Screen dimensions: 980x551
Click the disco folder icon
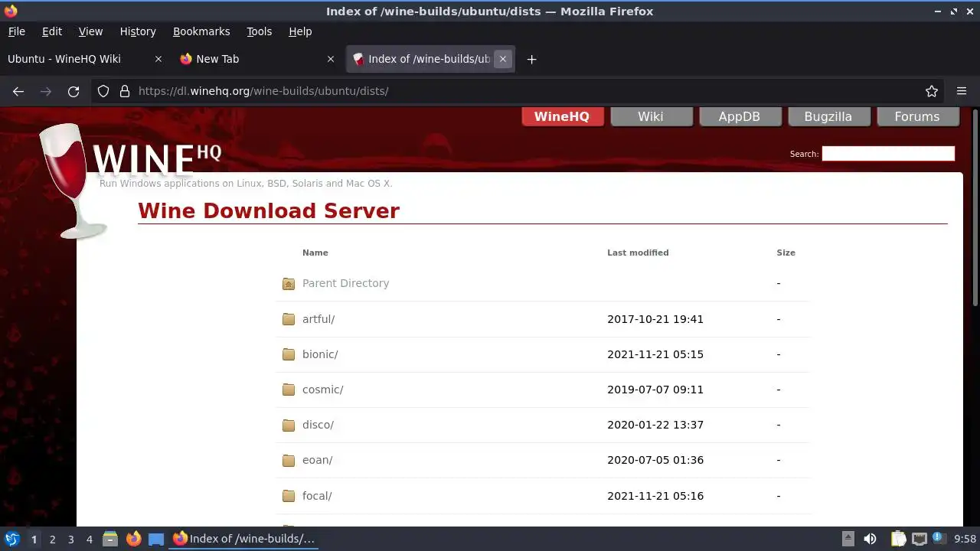pos(289,425)
